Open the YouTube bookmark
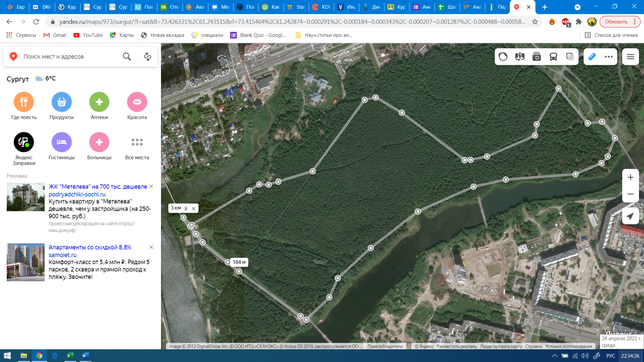Screen dimensions: 644x362 coord(88,35)
